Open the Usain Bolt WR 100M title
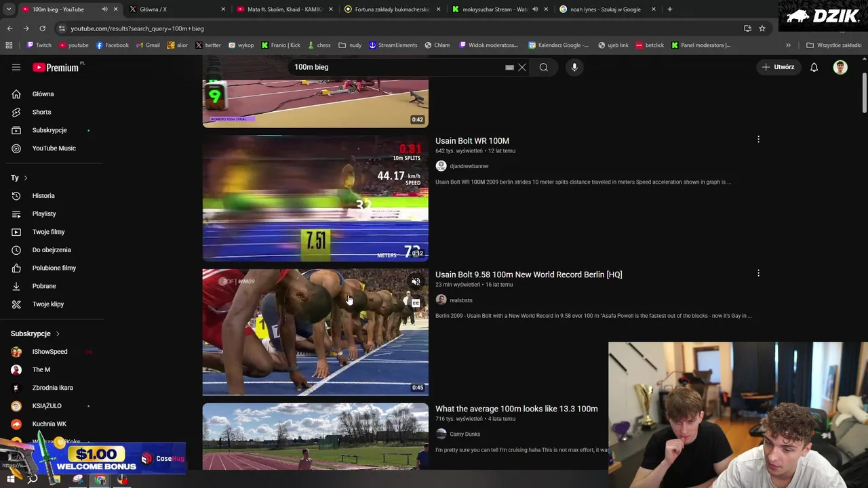Image resolution: width=868 pixels, height=488 pixels. [472, 141]
